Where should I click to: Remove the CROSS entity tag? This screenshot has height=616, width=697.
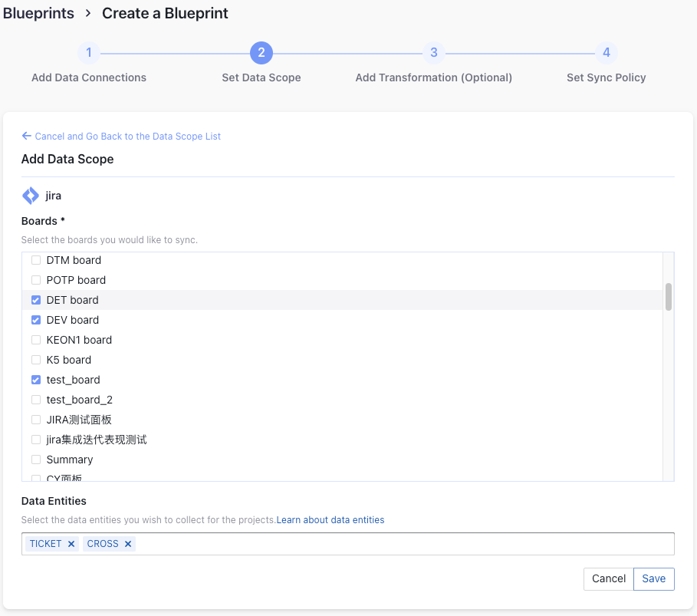[128, 544]
